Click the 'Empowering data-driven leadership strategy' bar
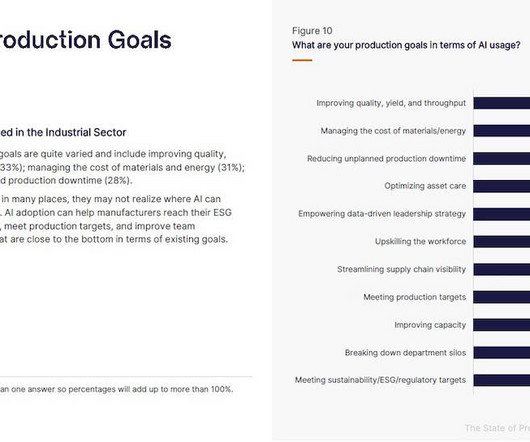Screen dimensions: 530x442 point(502,214)
